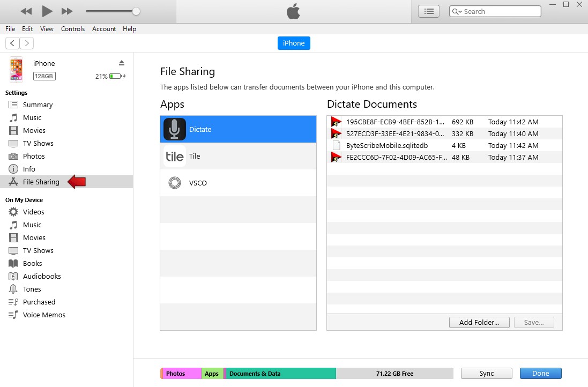Click the Today 11:37 AM date cell
Screen dimensions: 588x387
(513, 157)
